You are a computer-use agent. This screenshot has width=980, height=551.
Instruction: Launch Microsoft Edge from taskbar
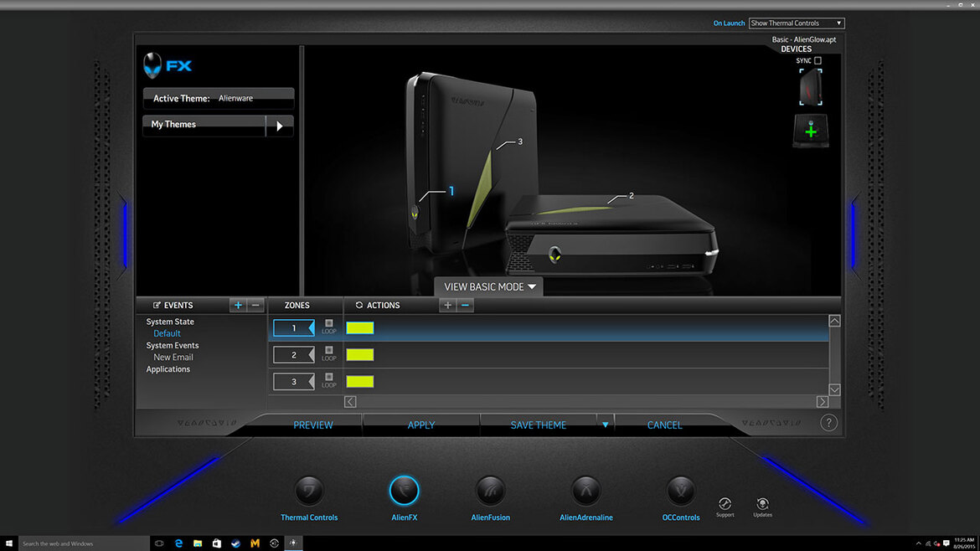(178, 543)
